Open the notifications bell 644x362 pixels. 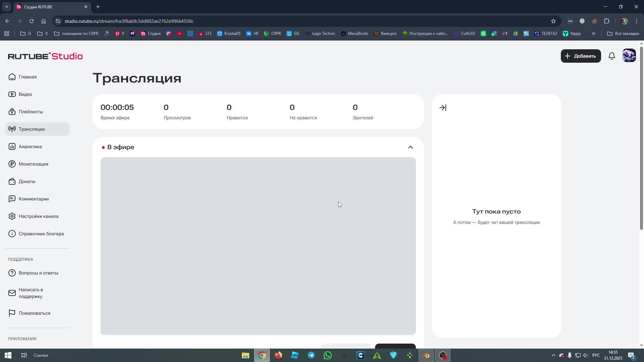tap(612, 56)
